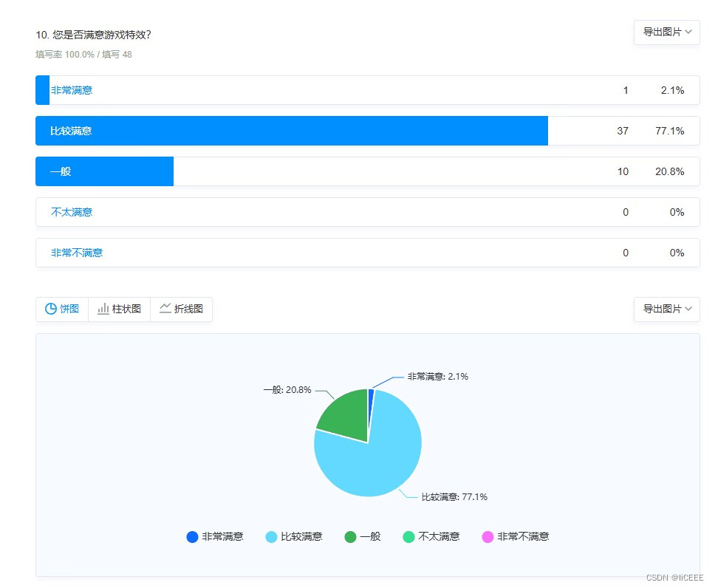Toggle the 一般 series via its legend label
This screenshot has width=715, height=588.
point(371,537)
